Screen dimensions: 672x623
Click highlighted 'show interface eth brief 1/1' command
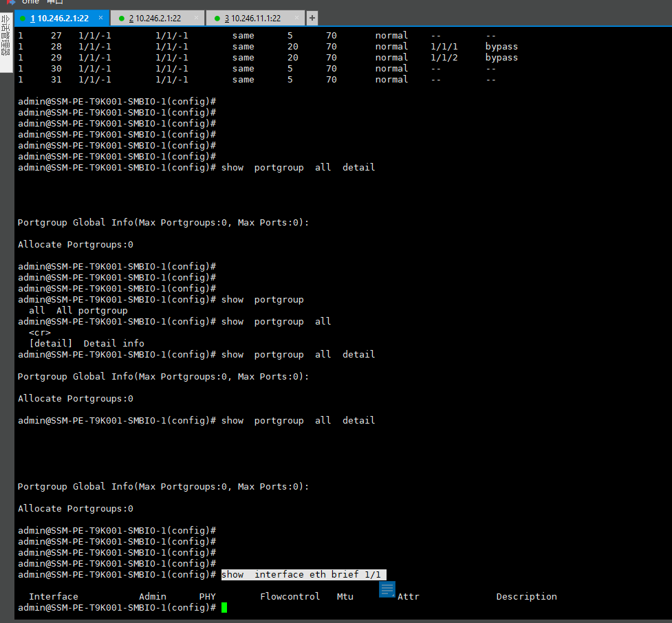click(303, 575)
